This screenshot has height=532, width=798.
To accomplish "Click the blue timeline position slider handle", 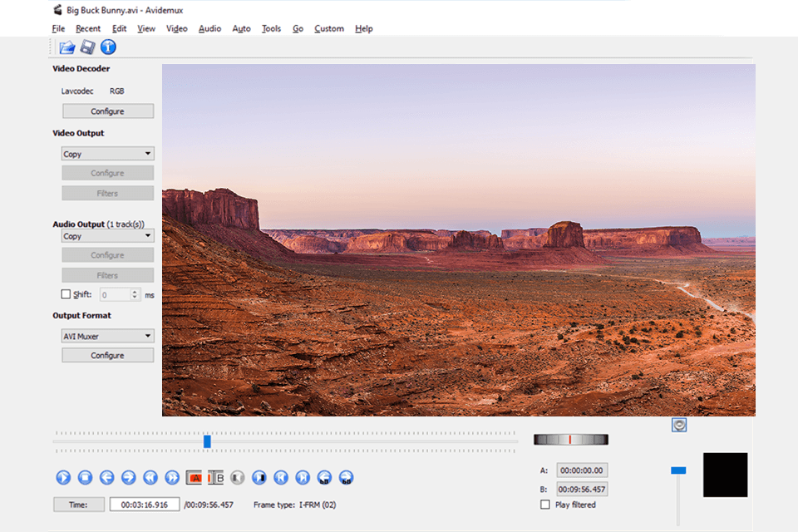I will [x=207, y=441].
